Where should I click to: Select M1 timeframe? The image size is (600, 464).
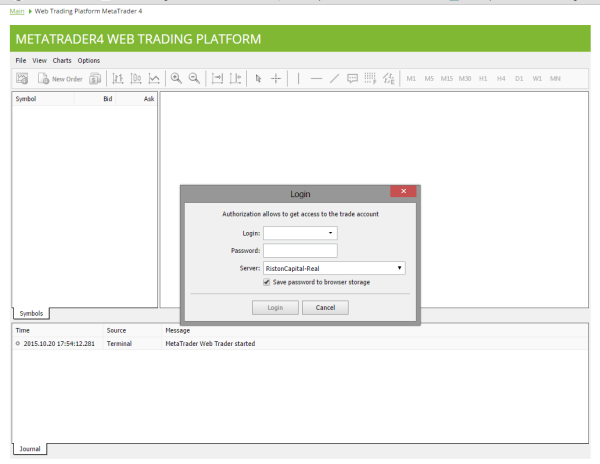point(411,78)
